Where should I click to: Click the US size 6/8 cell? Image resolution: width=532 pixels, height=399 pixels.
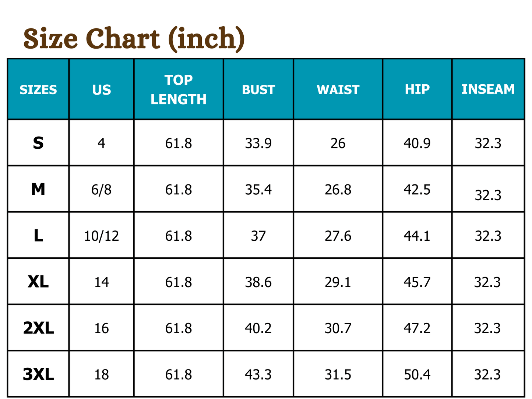pyautogui.click(x=102, y=190)
